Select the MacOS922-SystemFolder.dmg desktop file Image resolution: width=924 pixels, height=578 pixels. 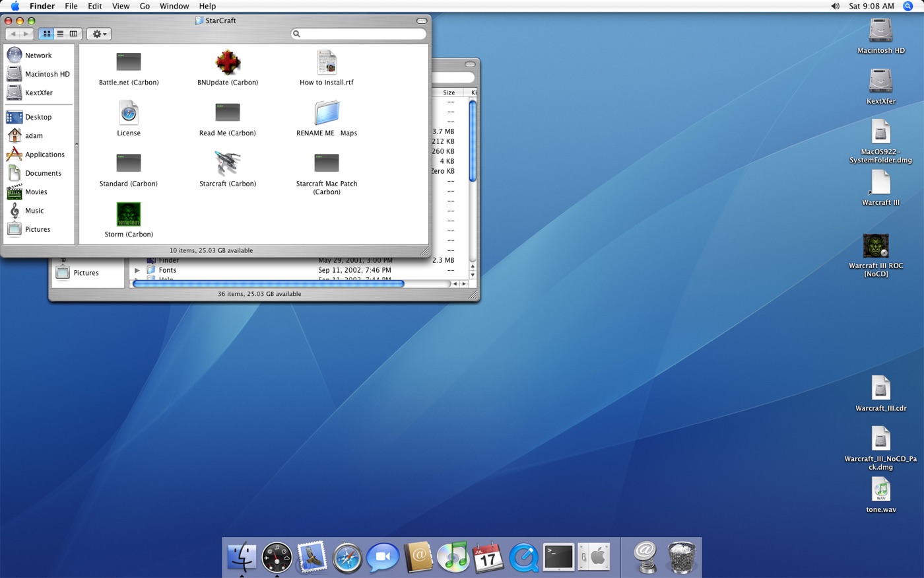(x=880, y=131)
